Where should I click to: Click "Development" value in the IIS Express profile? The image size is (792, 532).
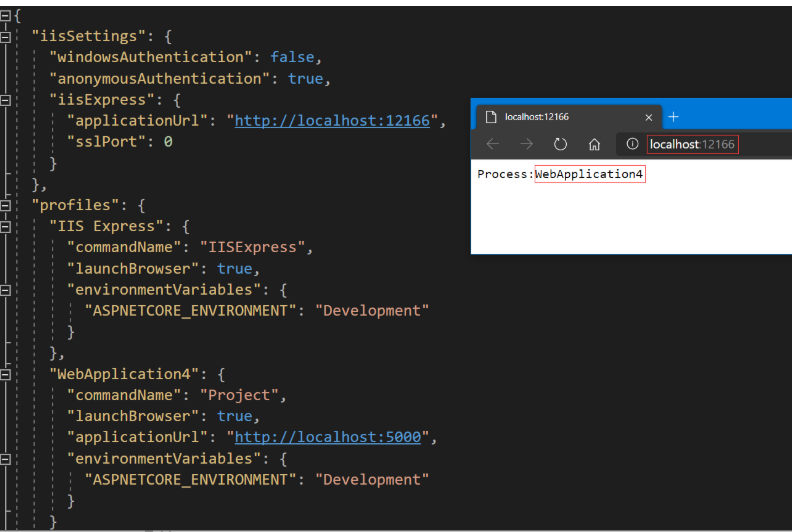(x=372, y=311)
